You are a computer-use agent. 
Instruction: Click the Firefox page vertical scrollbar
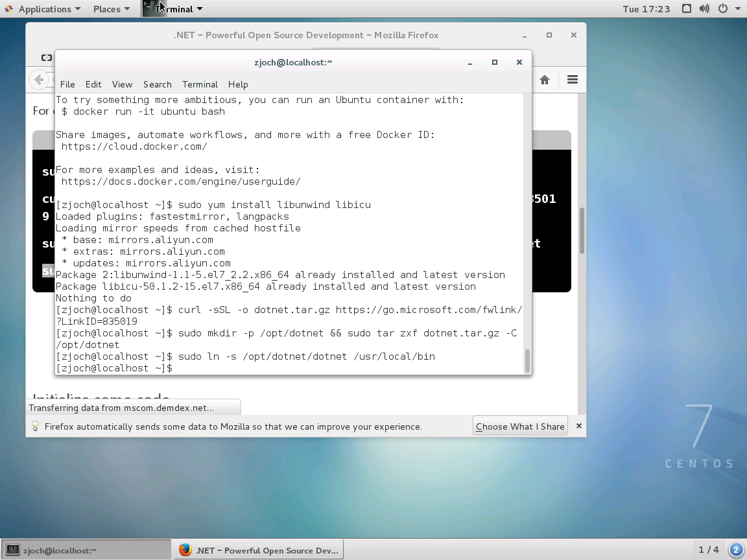tap(582, 231)
